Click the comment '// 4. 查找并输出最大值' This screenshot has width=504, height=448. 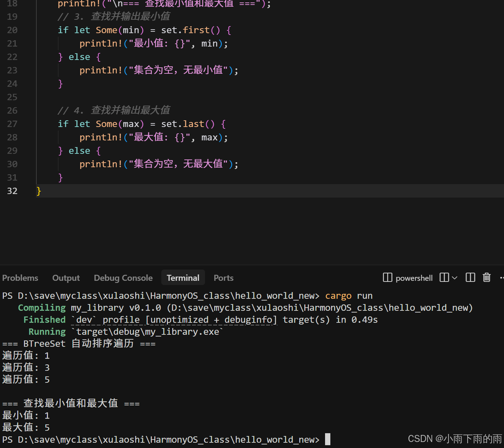coord(114,110)
